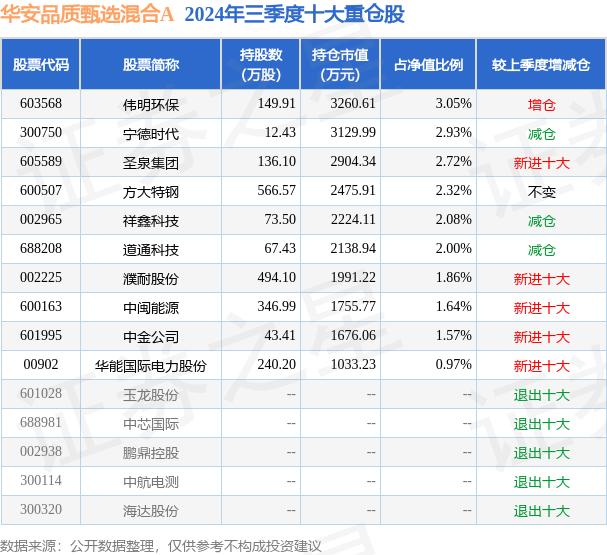Click the 增仓 status for 伟明环保
This screenshot has width=607, height=555.
(541, 105)
